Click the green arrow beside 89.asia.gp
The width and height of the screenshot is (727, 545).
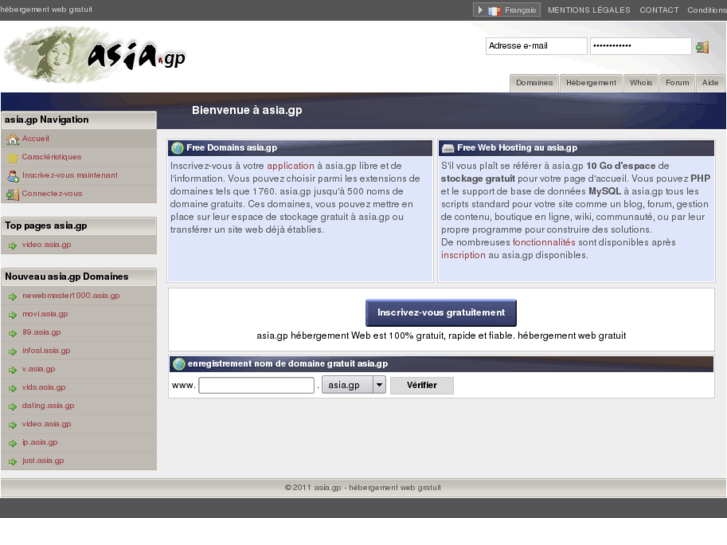pyautogui.click(x=13, y=333)
